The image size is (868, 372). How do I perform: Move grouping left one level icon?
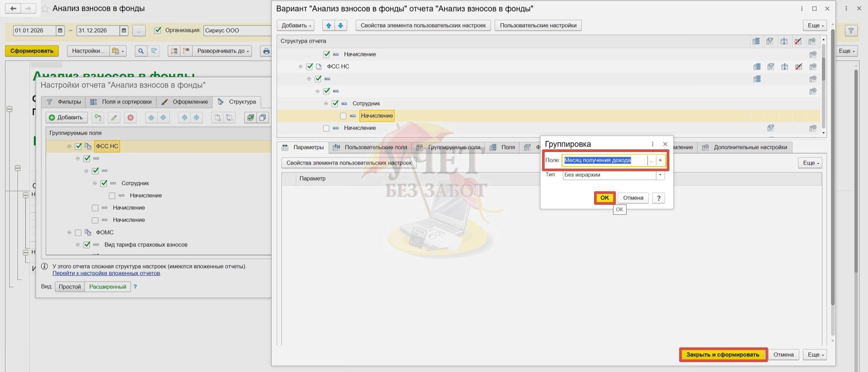point(184,118)
